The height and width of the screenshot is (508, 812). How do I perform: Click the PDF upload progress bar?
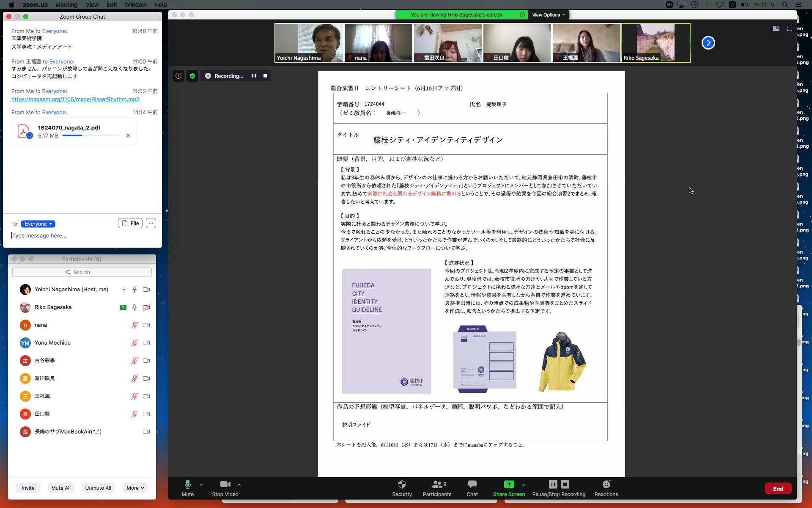91,135
